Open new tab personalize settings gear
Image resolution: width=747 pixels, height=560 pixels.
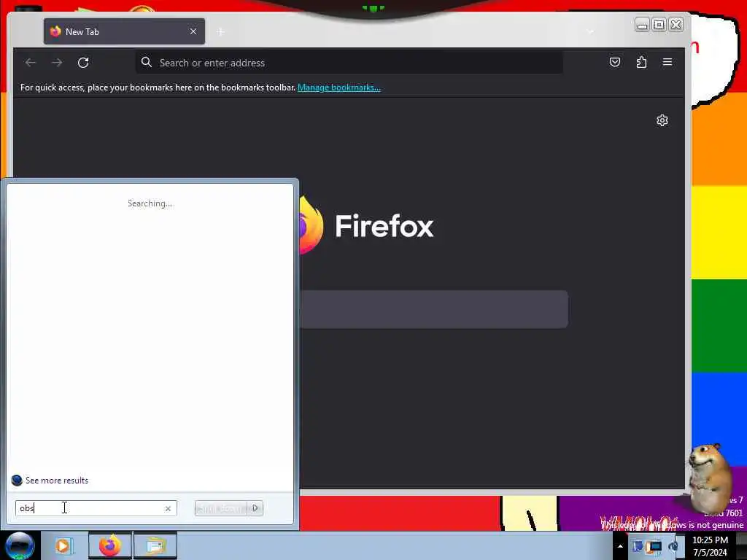tap(662, 120)
